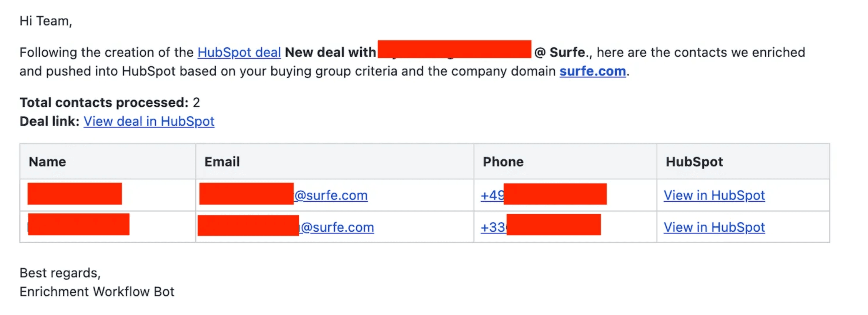Click the bold New deal with text
Viewport: 868px width, 315px height.
click(330, 52)
